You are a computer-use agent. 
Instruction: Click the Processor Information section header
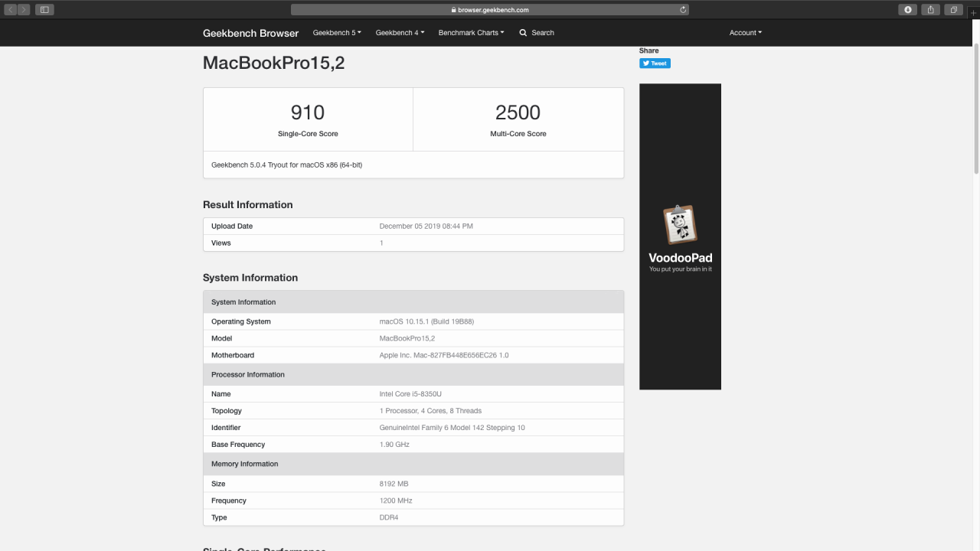[x=413, y=374]
